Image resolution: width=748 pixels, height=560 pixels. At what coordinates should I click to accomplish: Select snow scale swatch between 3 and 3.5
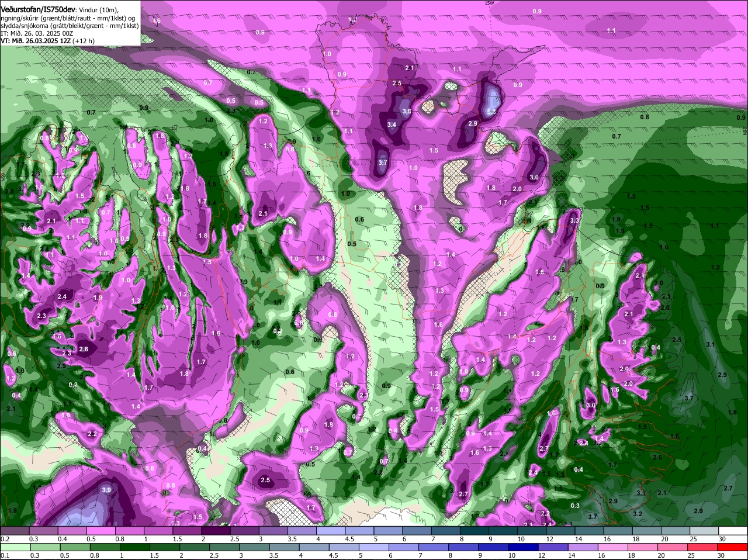point(273,530)
